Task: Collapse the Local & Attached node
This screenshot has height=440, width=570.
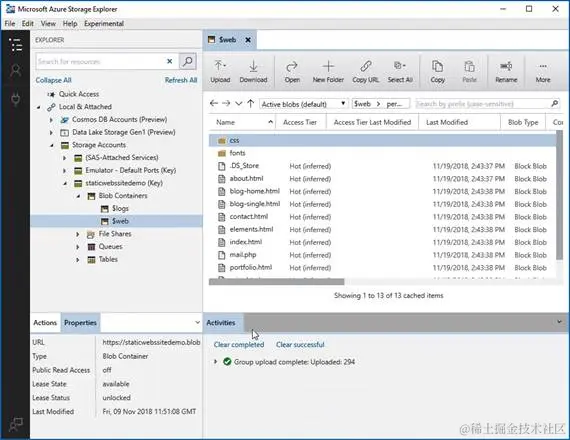Action: 39,107
